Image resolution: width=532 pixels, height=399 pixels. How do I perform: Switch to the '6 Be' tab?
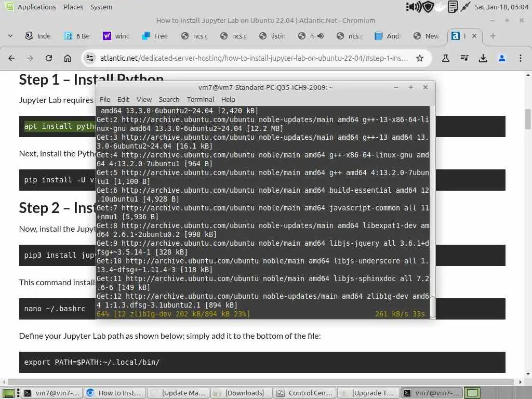click(77, 36)
